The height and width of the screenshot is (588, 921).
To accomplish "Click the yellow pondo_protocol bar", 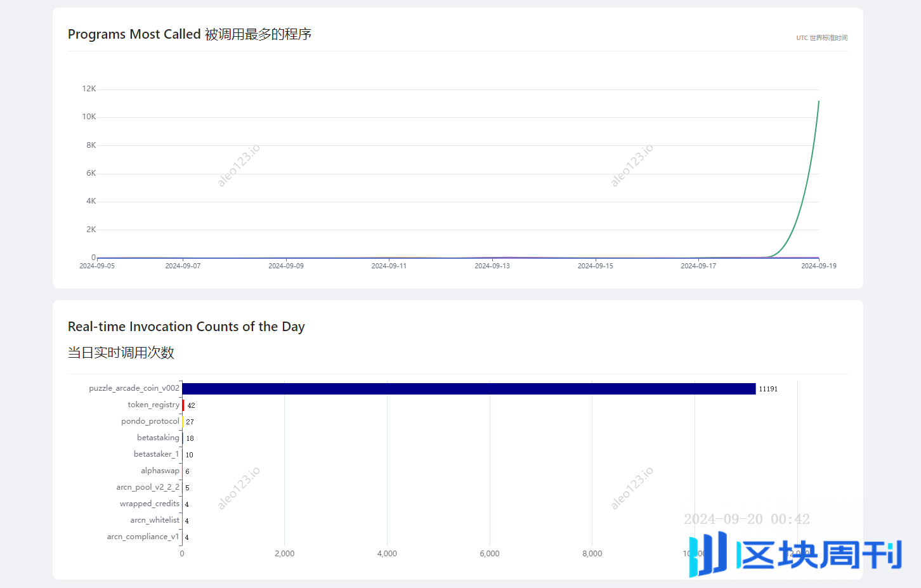I will tap(183, 422).
